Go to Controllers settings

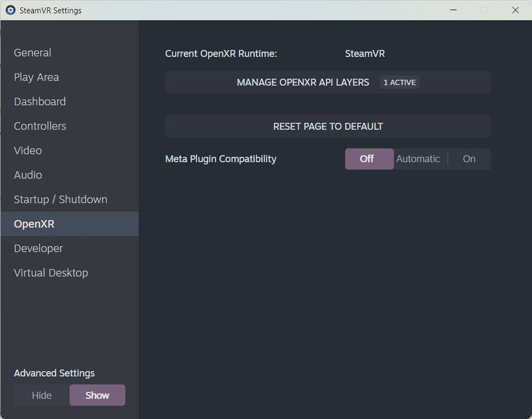[40, 126]
